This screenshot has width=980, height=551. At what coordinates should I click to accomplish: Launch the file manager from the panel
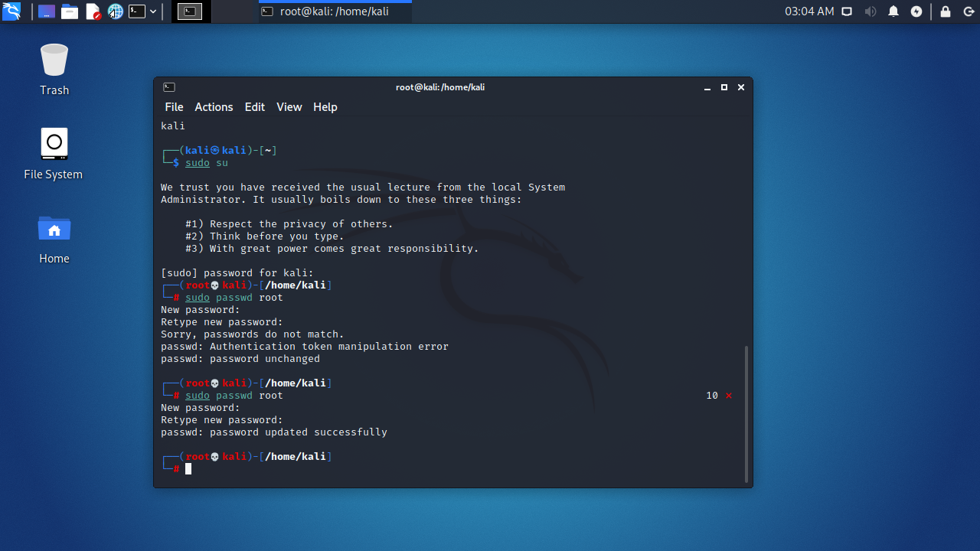(70, 11)
